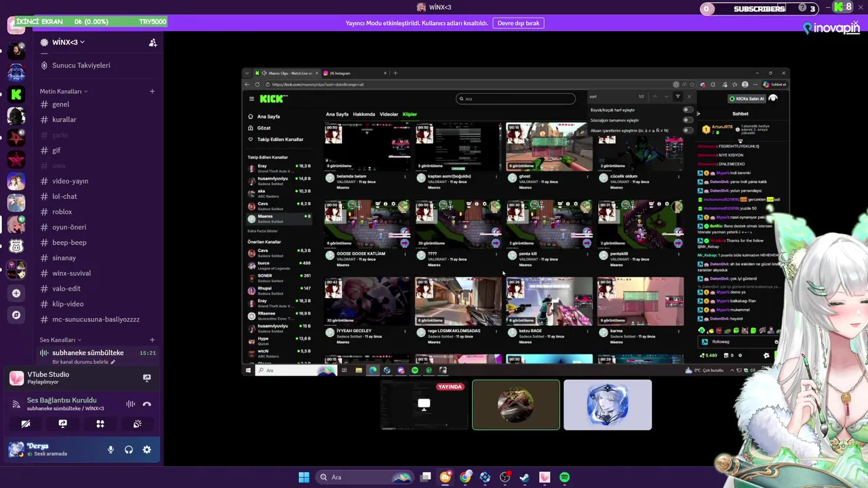Screen dimensions: 868x488
Task: Open the beep-beep text channel
Action: pos(98,243)
